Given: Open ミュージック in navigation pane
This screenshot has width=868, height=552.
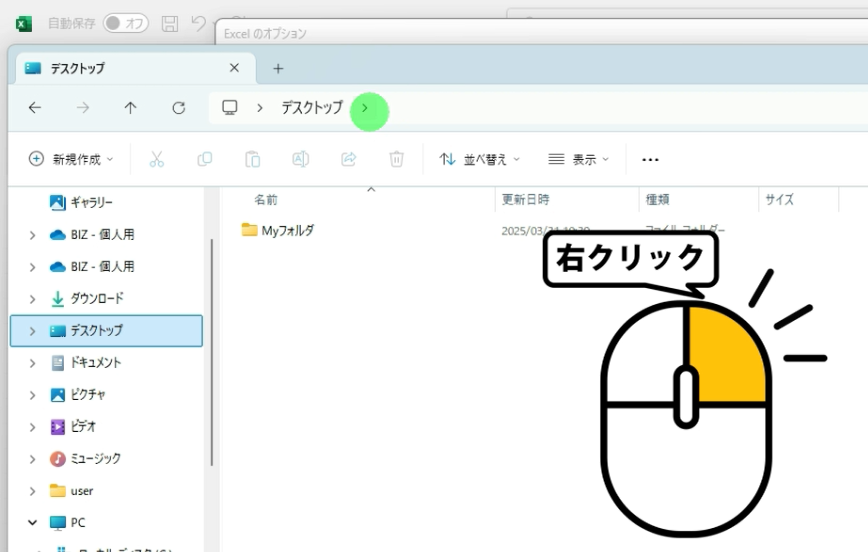Looking at the screenshot, I should [85, 458].
